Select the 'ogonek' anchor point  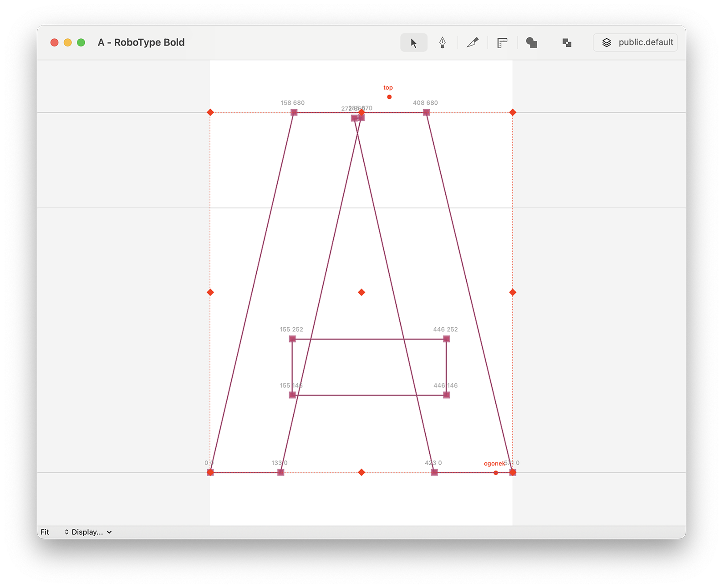coord(496,472)
